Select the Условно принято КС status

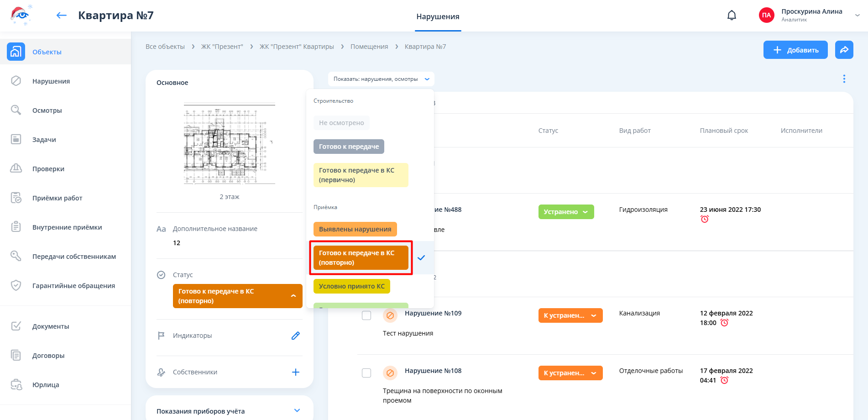351,286
